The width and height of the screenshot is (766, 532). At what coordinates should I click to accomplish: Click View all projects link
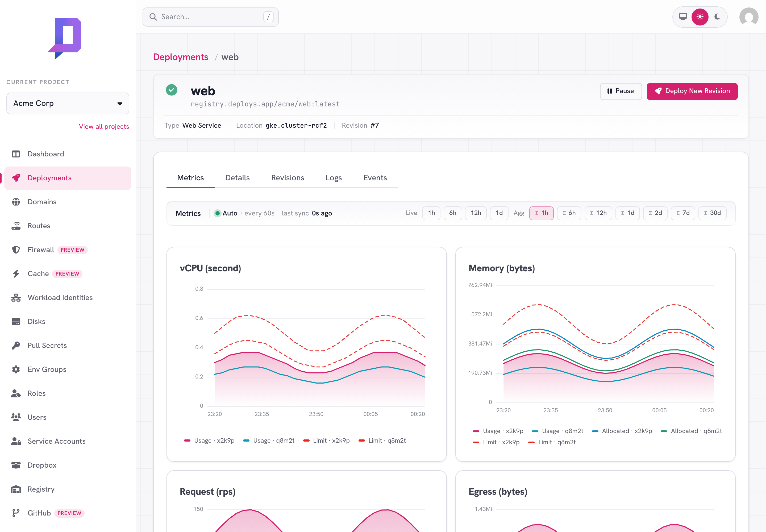(x=104, y=127)
